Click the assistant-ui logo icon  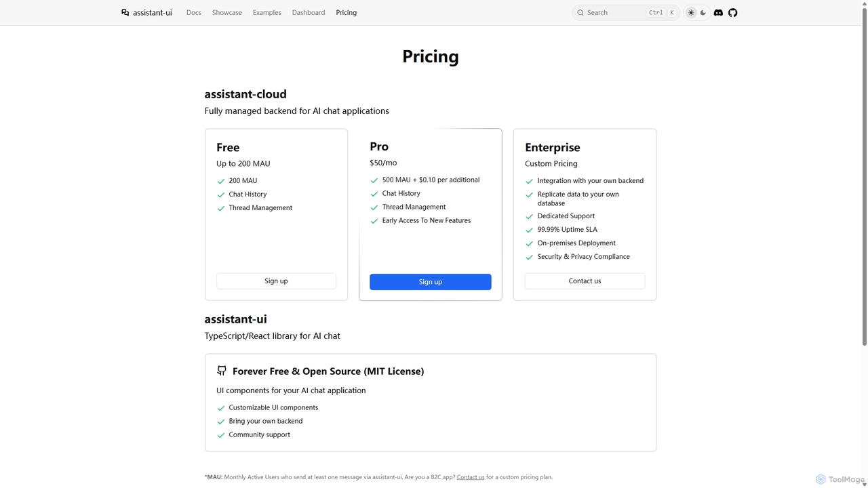(125, 13)
